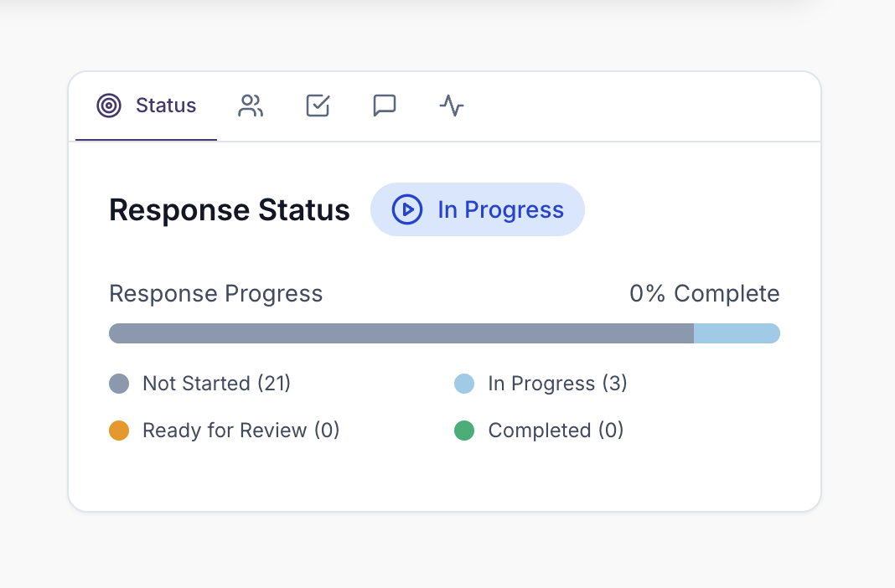This screenshot has width=895, height=588.
Task: Click the play icon in status badge
Action: 407,209
